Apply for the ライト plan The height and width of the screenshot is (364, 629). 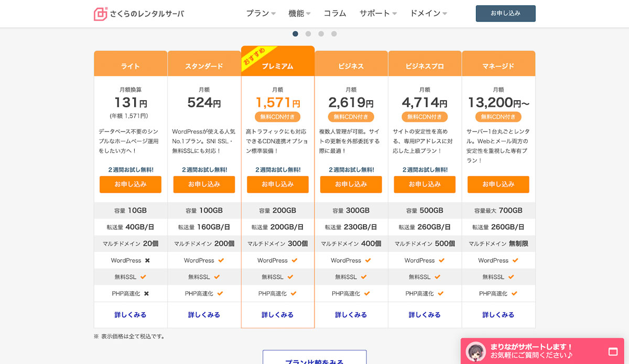click(x=131, y=184)
